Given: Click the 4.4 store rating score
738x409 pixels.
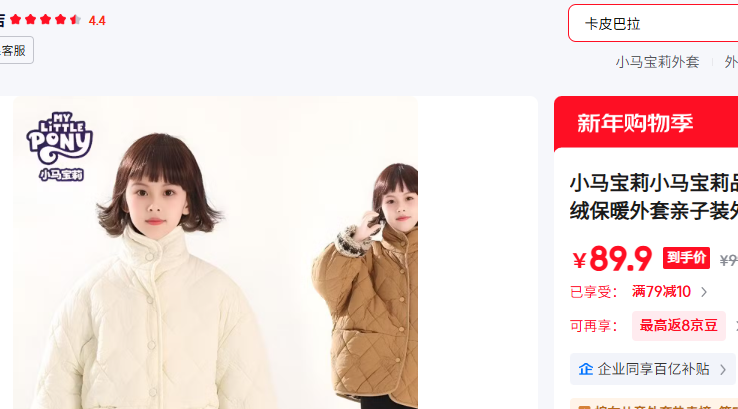Looking at the screenshot, I should click(x=97, y=21).
